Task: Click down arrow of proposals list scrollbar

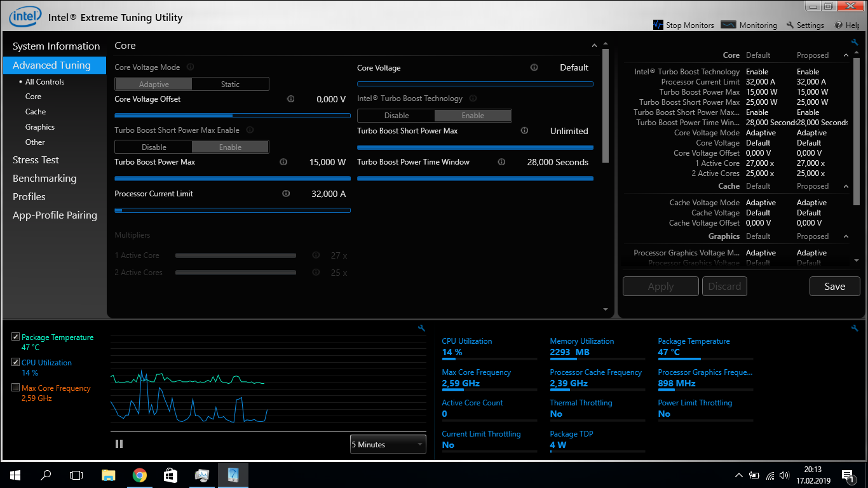Action: pos(857,261)
